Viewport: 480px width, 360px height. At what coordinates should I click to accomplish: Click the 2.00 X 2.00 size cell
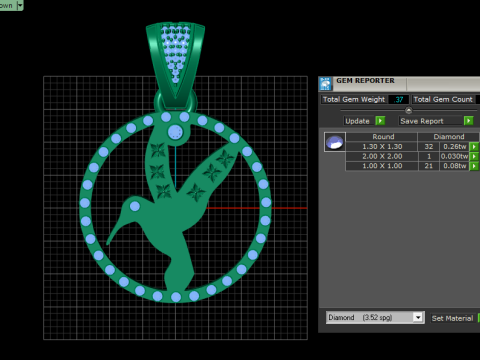coord(382,156)
